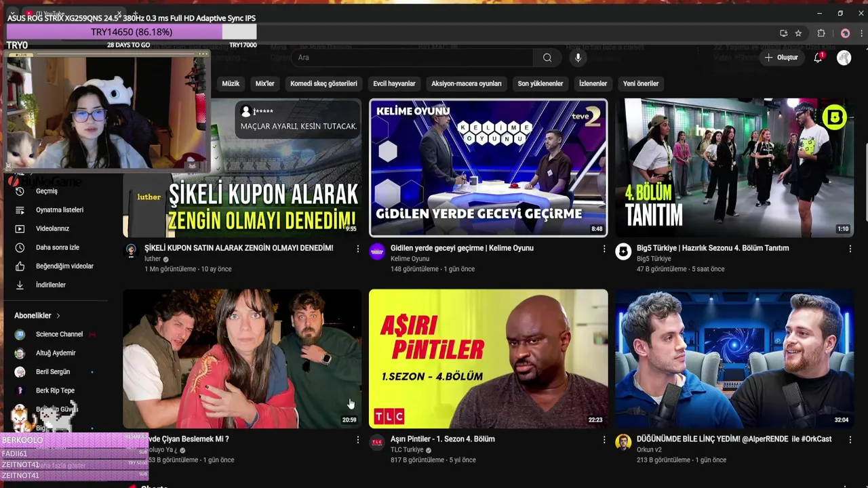The height and width of the screenshot is (488, 868).
Task: Play the Kelime Oyunu thumbnail
Action: click(488, 167)
